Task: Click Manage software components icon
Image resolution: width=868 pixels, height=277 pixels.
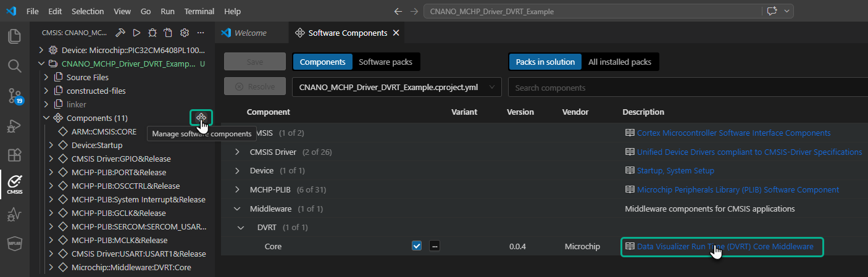Action: pyautogui.click(x=201, y=117)
